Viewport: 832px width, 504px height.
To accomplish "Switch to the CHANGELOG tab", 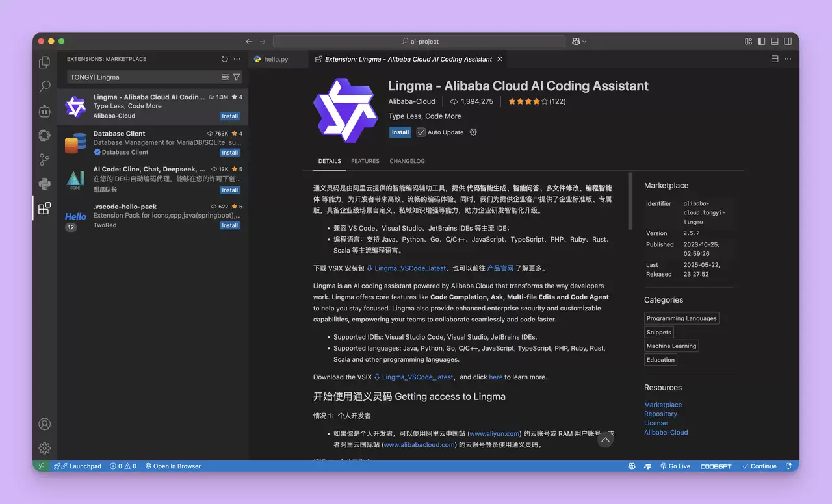I will click(x=407, y=161).
